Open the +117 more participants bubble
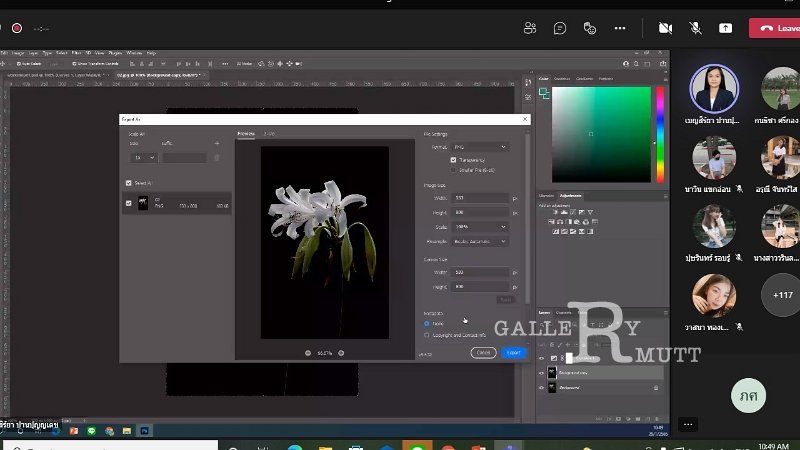 tap(782, 295)
